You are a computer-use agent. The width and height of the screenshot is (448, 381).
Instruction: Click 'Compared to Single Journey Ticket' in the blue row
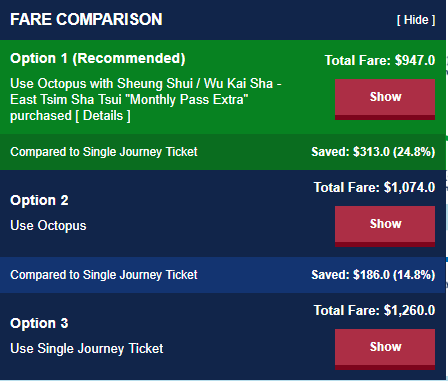104,275
